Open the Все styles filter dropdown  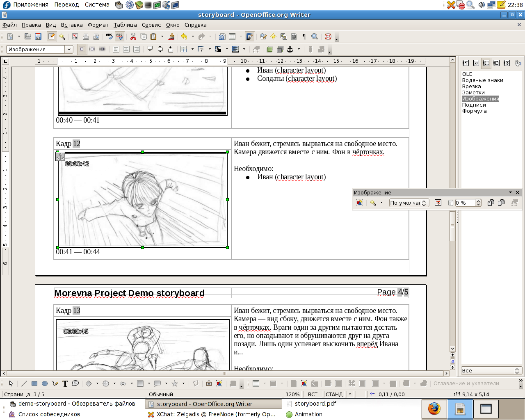[491, 371]
